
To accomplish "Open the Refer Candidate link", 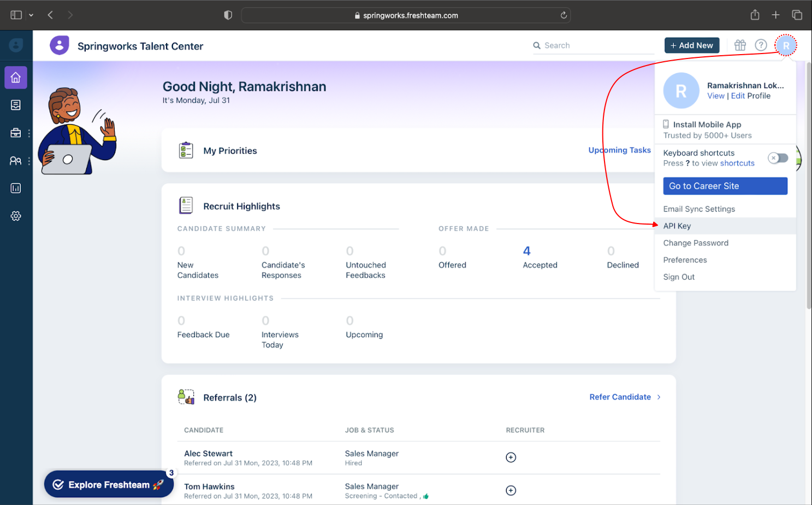I will click(x=620, y=397).
